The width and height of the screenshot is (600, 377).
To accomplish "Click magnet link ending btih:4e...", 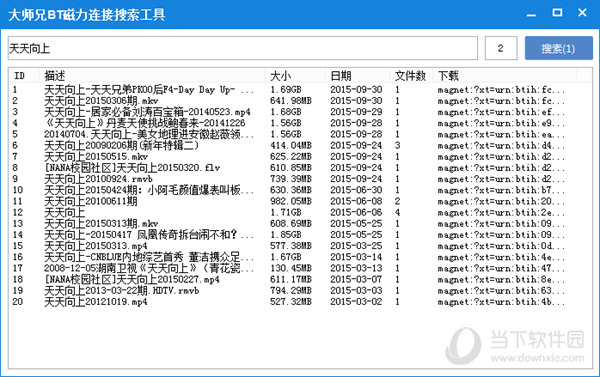I will 501,257.
